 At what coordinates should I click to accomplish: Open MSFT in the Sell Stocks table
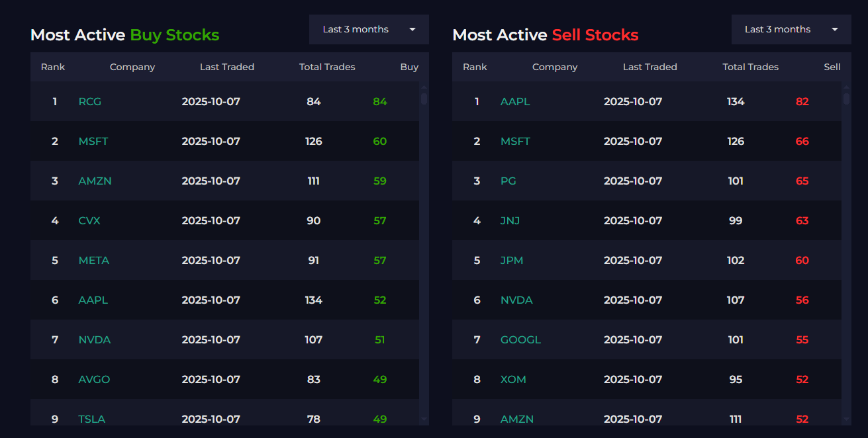tap(515, 142)
